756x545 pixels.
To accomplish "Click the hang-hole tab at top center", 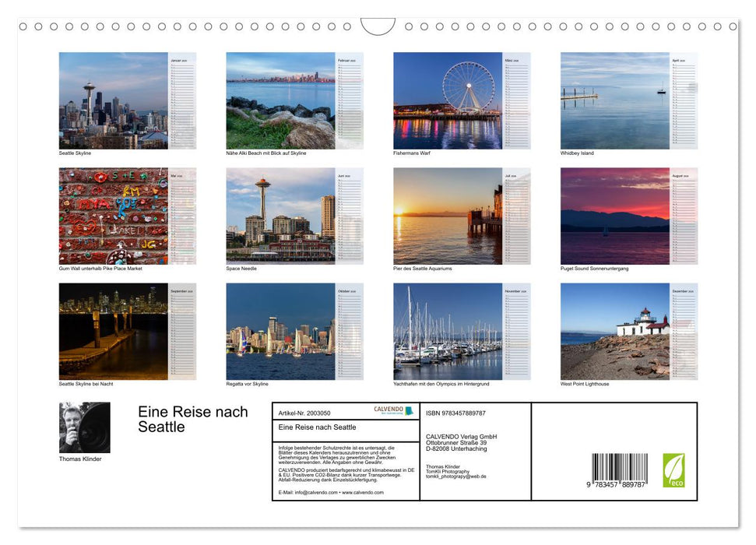I will point(378,26).
